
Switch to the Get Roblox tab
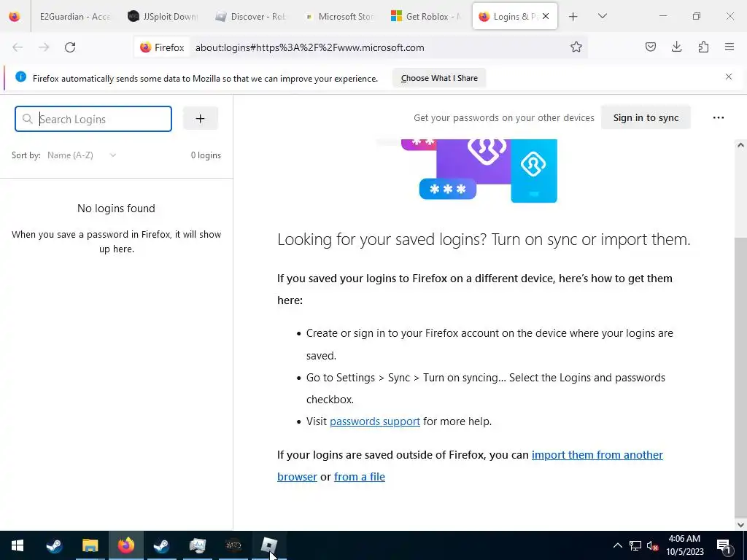pyautogui.click(x=426, y=16)
